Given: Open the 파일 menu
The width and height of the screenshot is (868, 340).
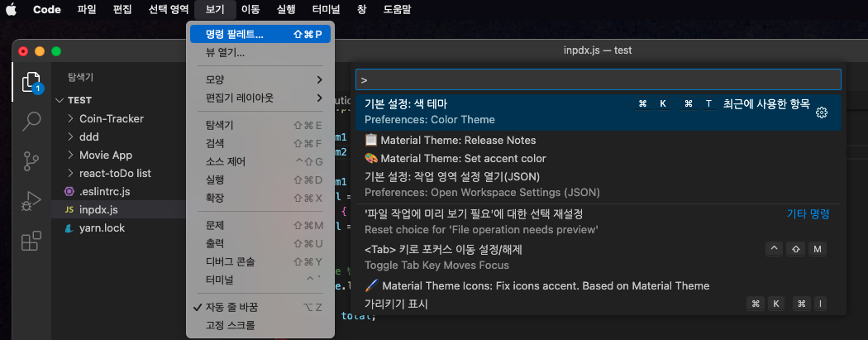Looking at the screenshot, I should (86, 9).
